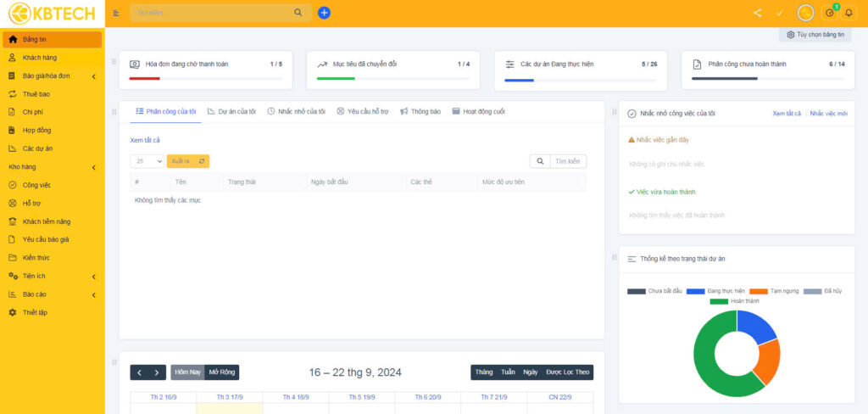The image size is (868, 414).
Task: Open the notifications bell icon
Action: (x=849, y=13)
